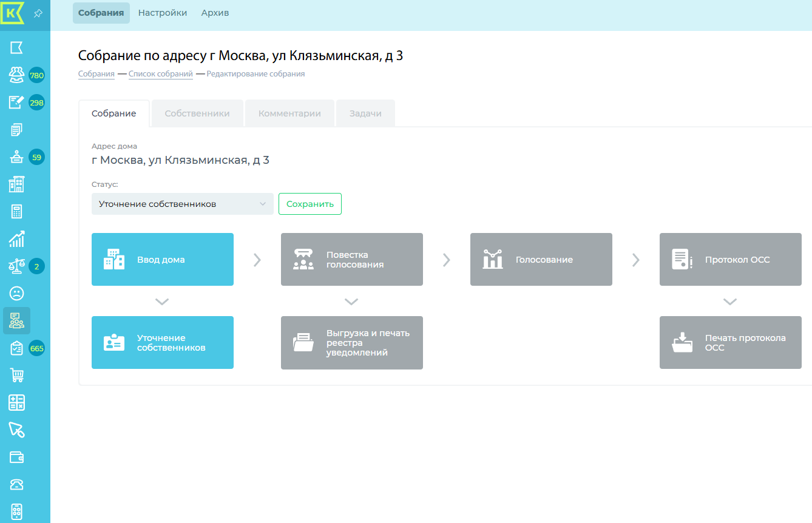Open the shopping cart icon in sidebar
This screenshot has height=523, width=812.
click(x=16, y=376)
